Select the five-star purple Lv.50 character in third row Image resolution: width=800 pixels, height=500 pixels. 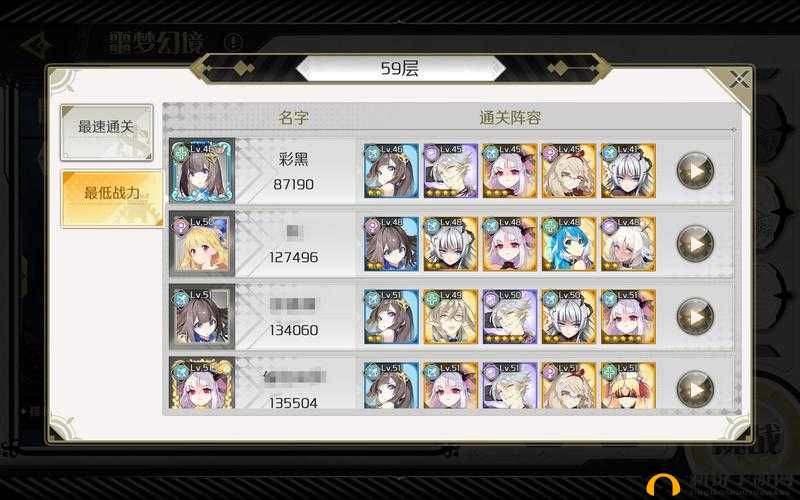point(510,316)
